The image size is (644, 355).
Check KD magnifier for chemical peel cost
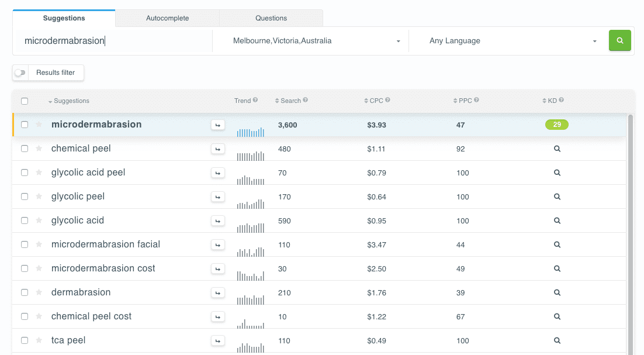point(557,316)
